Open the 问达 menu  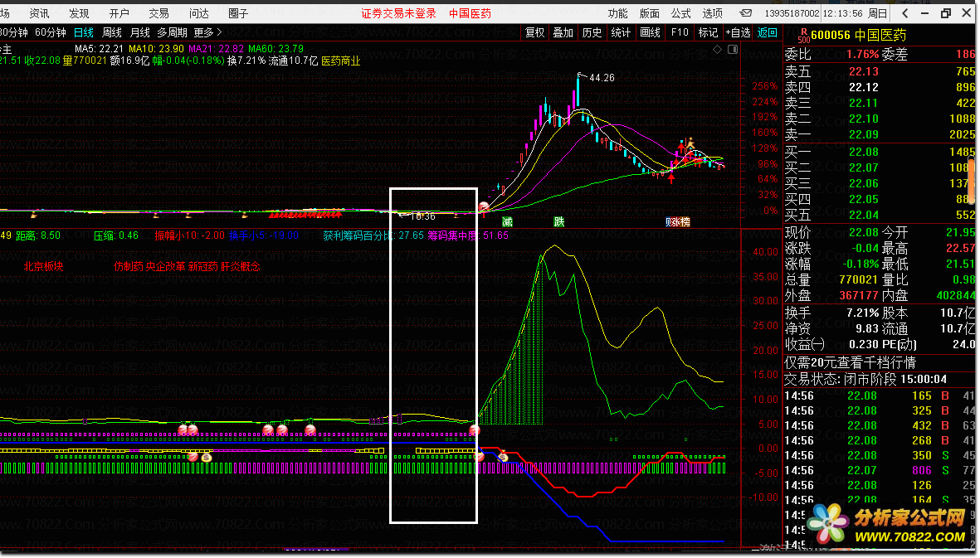coord(199,13)
